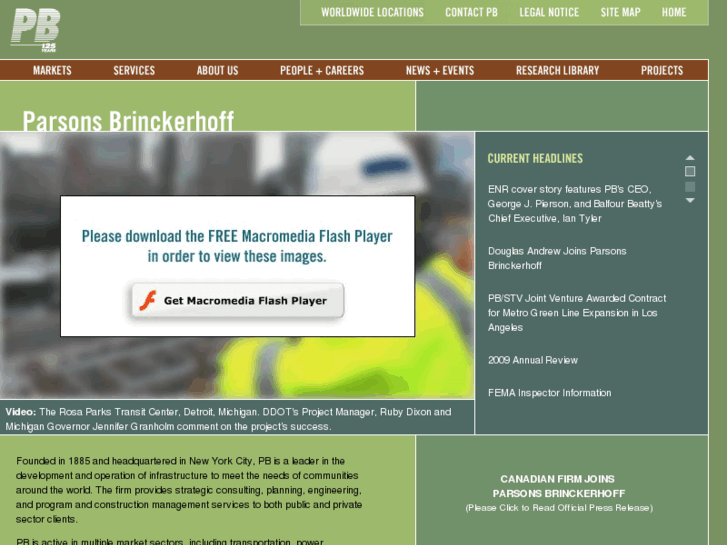Click Get Macromedia Flash Player button
Viewport: 727px width, 545px height.
(237, 301)
